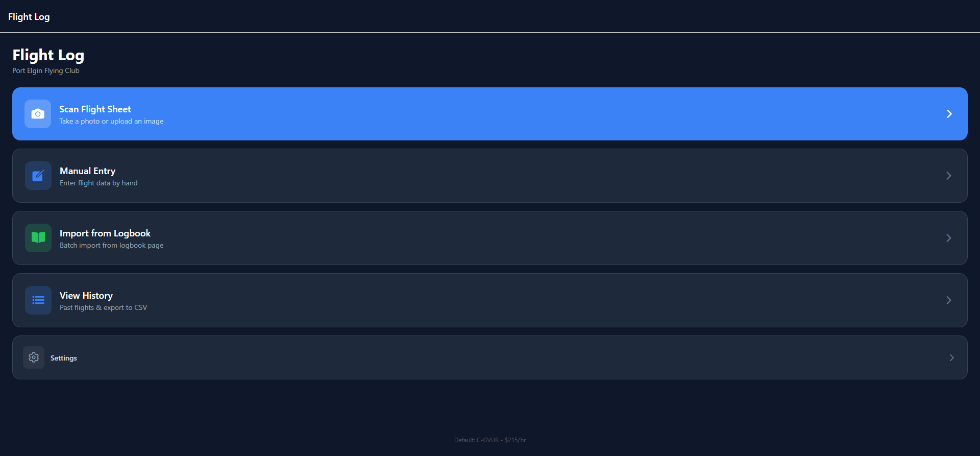980x456 pixels.
Task: Open the Settings text label
Action: pos(64,358)
